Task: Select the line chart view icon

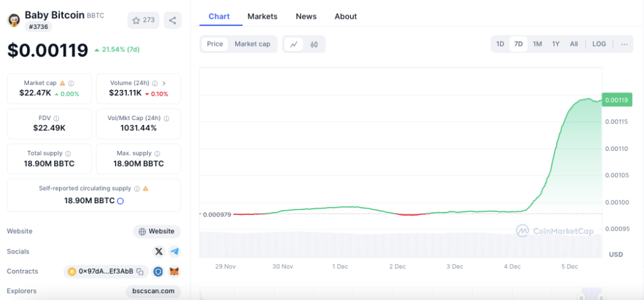Action: pyautogui.click(x=294, y=44)
